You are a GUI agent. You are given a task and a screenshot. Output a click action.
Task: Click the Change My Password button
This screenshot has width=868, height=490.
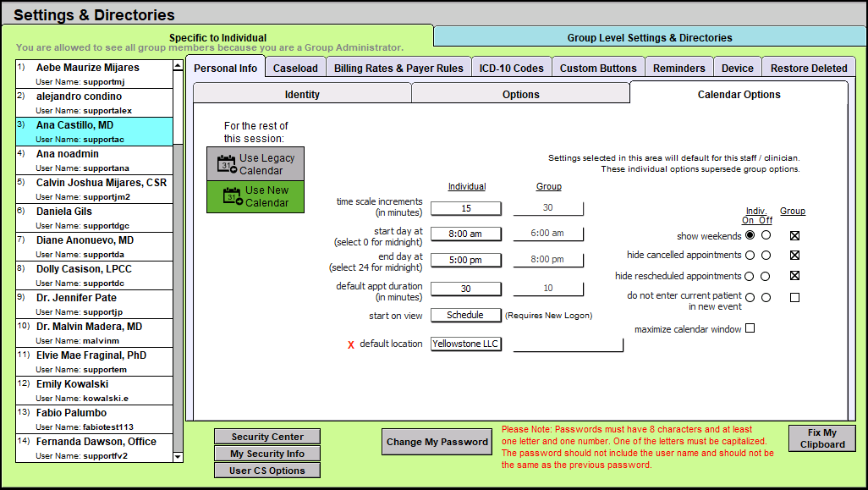[x=437, y=442]
